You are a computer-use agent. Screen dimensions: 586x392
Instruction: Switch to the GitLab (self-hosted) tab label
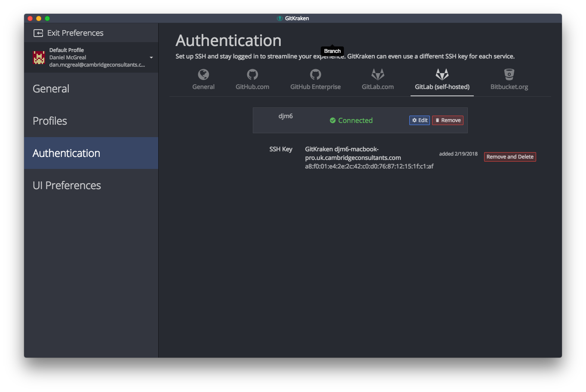[x=442, y=87]
